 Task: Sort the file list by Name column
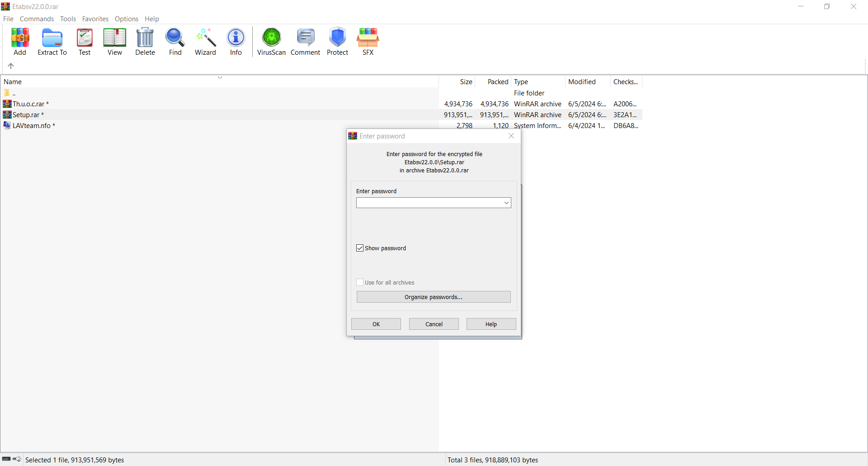coord(13,82)
